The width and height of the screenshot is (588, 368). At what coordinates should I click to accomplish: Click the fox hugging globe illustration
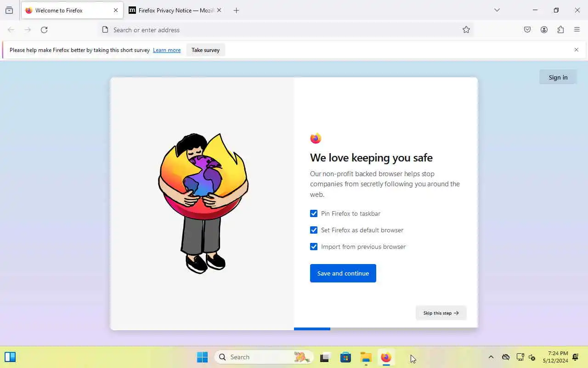(203, 203)
